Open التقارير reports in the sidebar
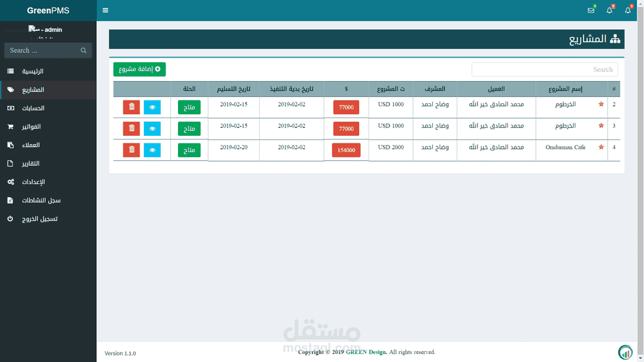Viewport: 644px width, 362px height. click(48, 164)
